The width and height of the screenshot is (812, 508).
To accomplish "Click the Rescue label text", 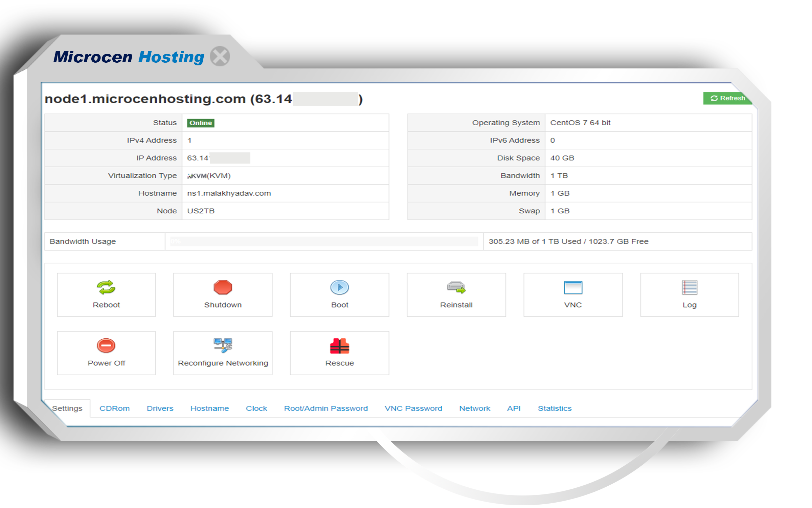I will tap(339, 363).
